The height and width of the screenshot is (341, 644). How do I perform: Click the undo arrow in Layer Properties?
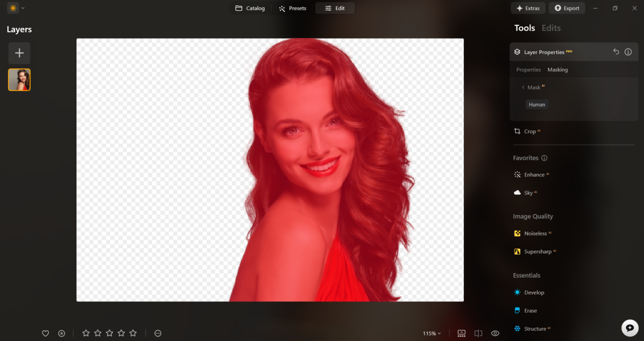click(616, 52)
